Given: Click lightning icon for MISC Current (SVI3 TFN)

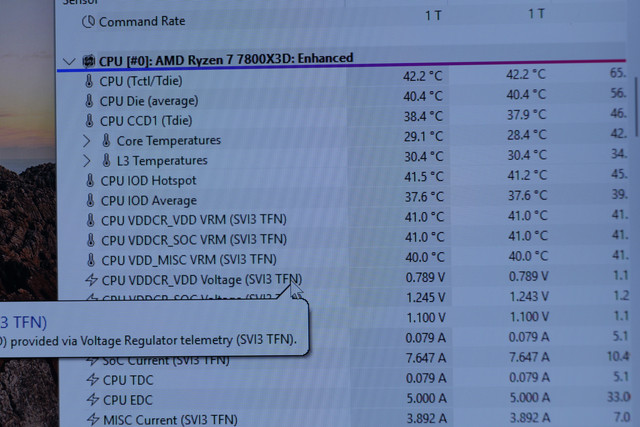Looking at the screenshot, I should pyautogui.click(x=93, y=419).
